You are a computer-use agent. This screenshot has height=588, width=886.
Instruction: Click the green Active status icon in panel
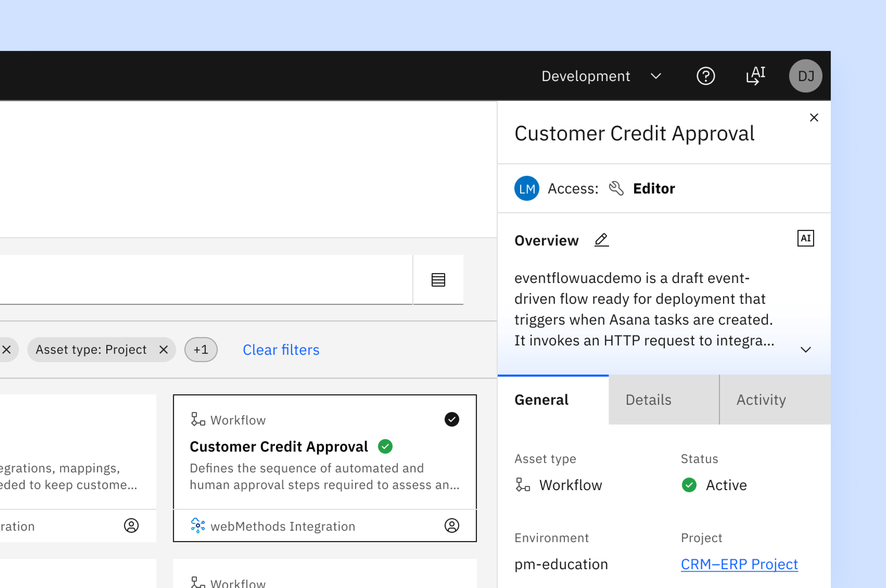click(x=689, y=485)
